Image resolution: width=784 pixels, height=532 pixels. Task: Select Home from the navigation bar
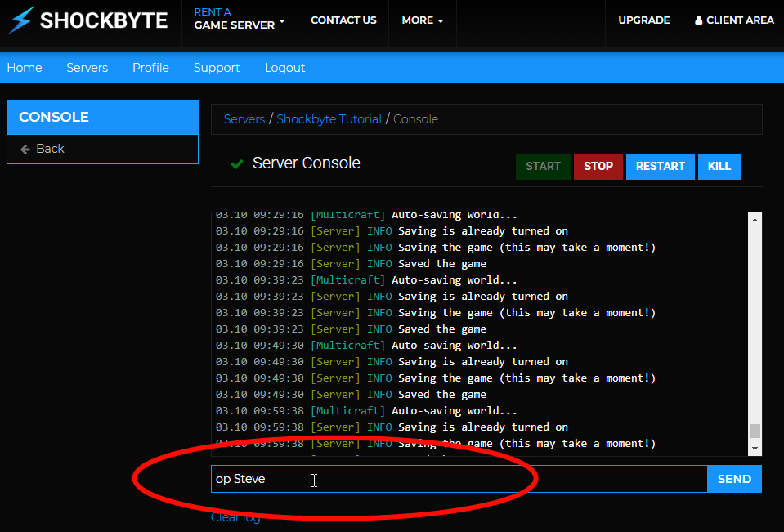[25, 68]
